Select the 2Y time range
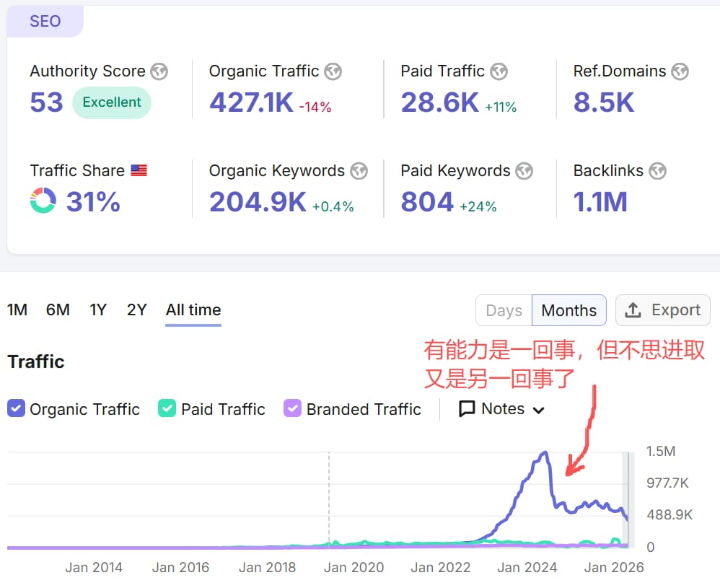The width and height of the screenshot is (720, 588). (x=137, y=310)
